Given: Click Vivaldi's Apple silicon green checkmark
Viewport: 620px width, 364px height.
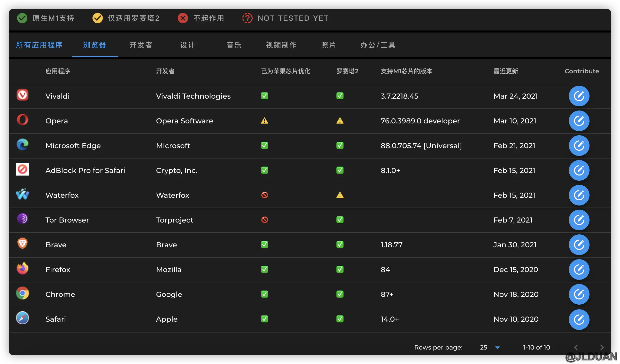Looking at the screenshot, I should 265,96.
